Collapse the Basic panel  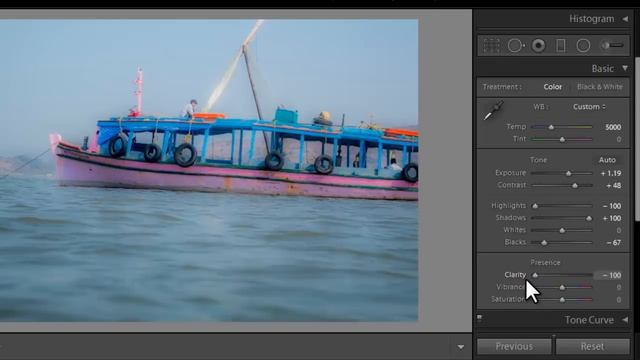click(x=625, y=68)
